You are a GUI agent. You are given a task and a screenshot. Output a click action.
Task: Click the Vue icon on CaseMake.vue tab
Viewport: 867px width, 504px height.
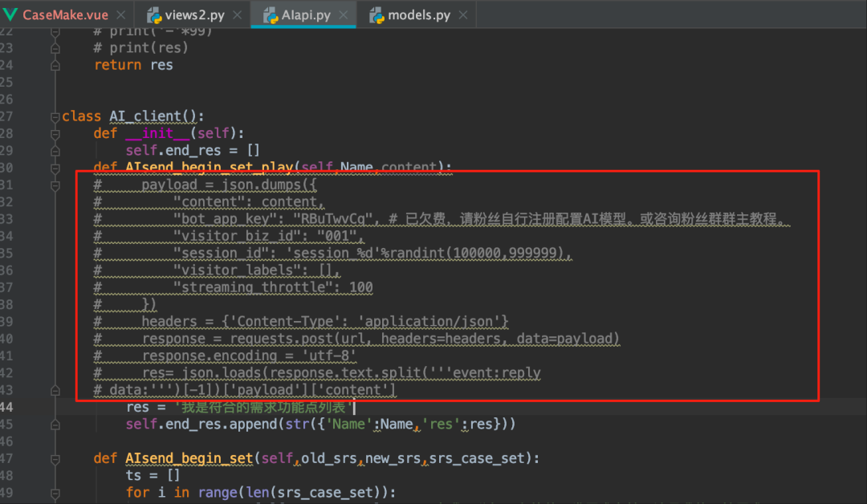tap(10, 15)
